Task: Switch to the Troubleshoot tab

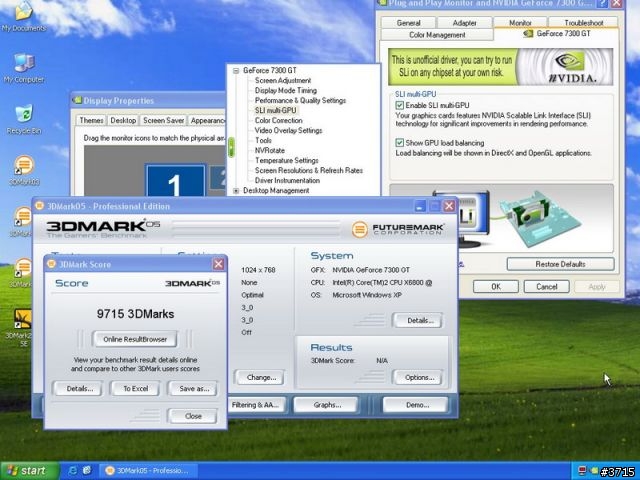Action: pyautogui.click(x=584, y=23)
